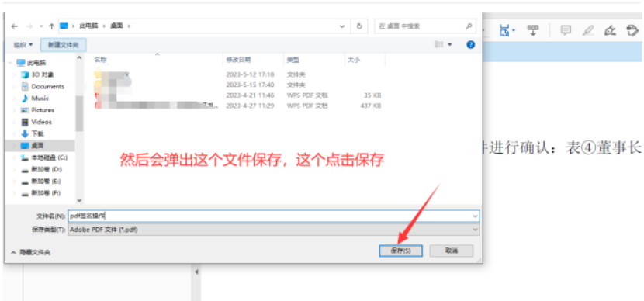Select the highlighter pen tool icon

(x=588, y=30)
